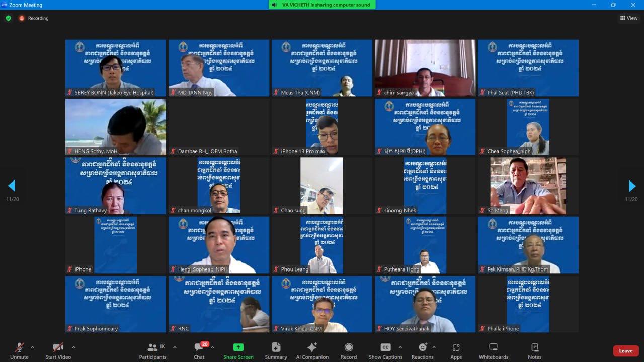Expand video options arrow next to Start Video

pos(74,347)
